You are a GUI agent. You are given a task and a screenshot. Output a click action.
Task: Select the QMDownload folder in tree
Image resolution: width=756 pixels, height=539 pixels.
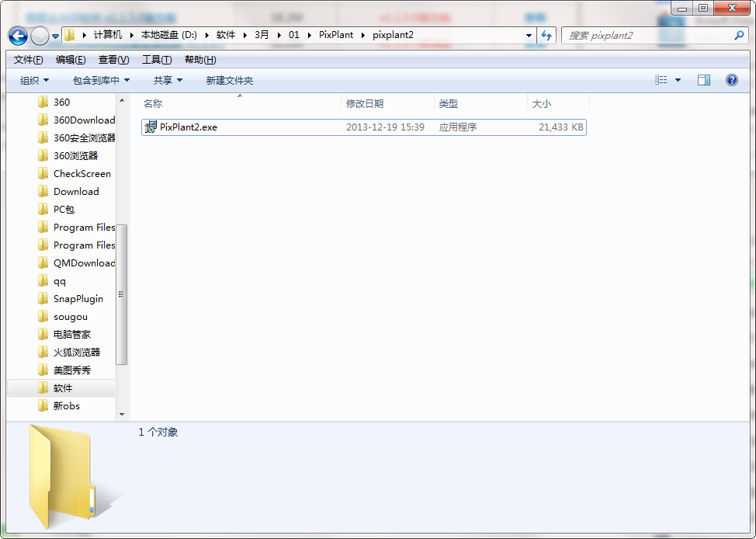click(85, 263)
